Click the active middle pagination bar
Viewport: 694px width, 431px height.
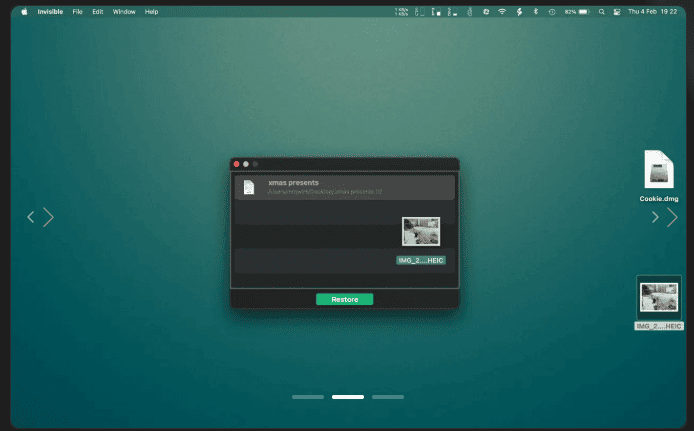348,397
